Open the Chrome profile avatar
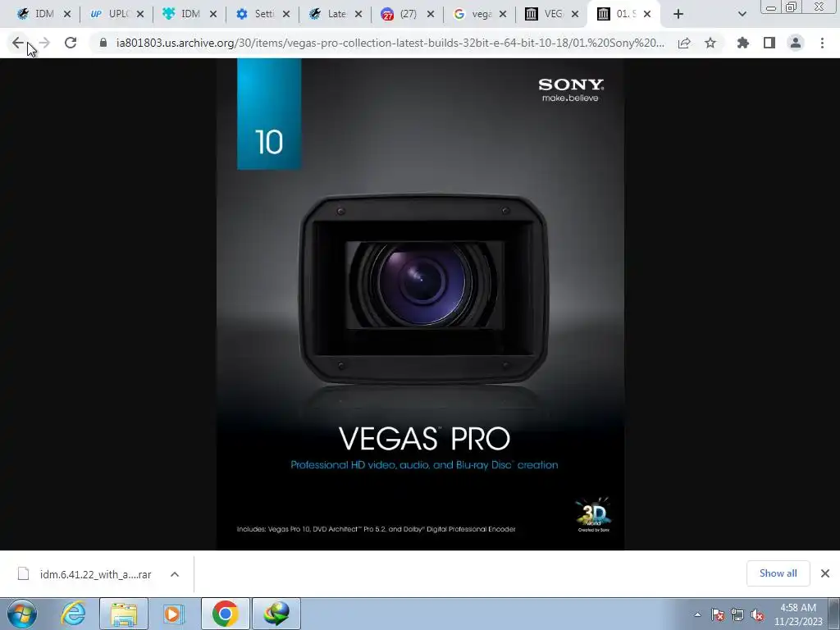 (796, 43)
